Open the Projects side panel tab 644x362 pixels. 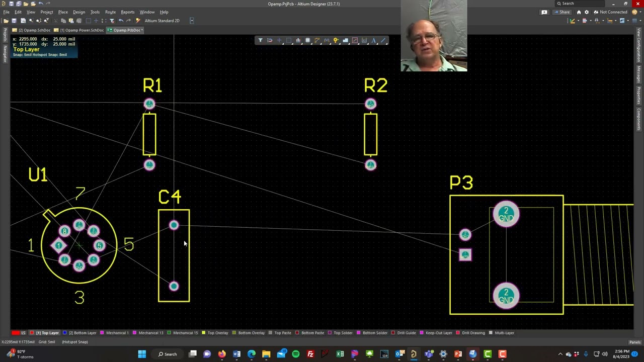point(5,36)
